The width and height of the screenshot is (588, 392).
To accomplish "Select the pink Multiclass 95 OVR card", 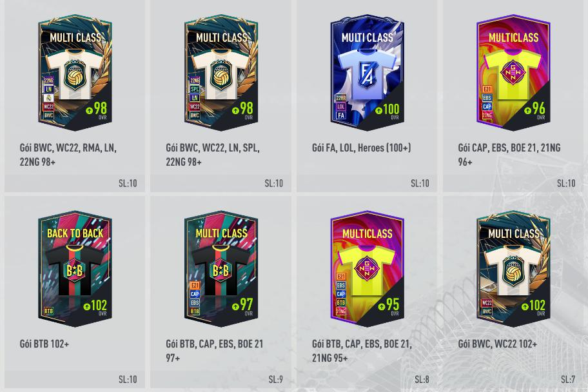I will 367,269.
